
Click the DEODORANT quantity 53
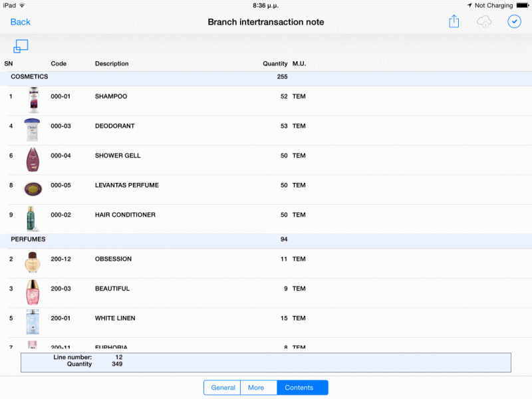[x=284, y=126]
